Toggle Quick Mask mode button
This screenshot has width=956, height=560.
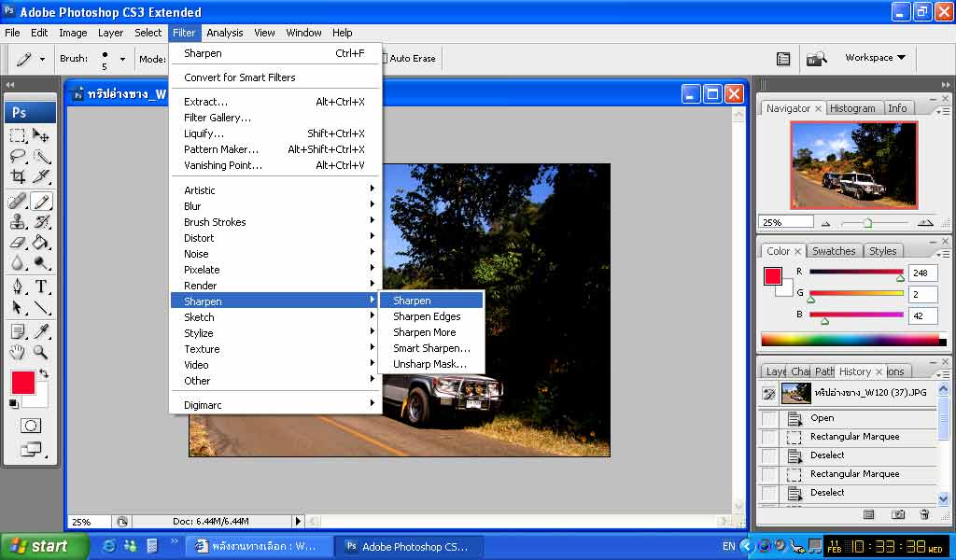click(x=30, y=426)
